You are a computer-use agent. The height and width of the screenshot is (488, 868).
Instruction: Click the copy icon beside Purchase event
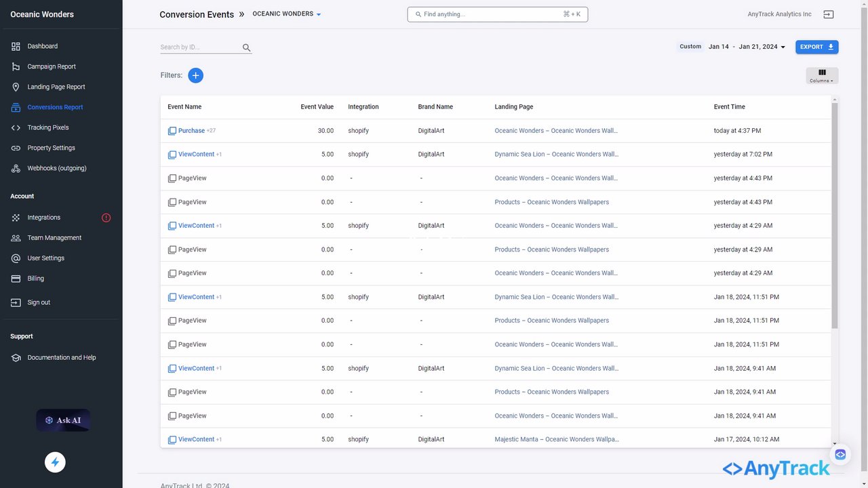(172, 131)
